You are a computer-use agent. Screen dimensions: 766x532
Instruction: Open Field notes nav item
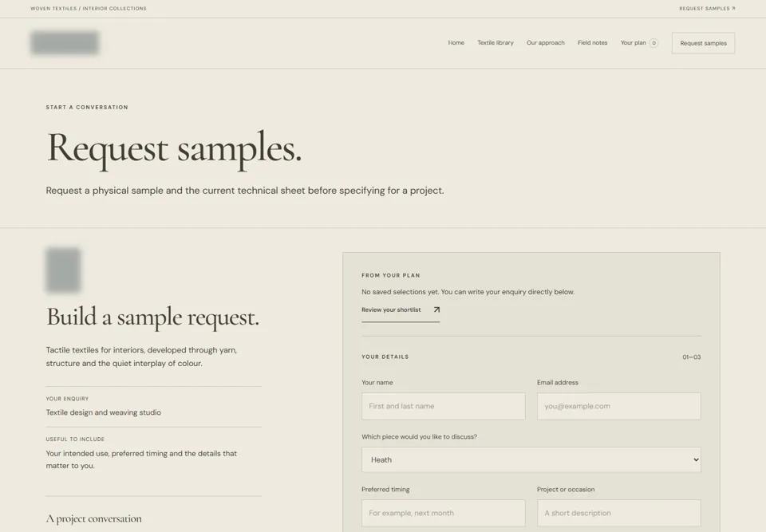click(x=592, y=43)
